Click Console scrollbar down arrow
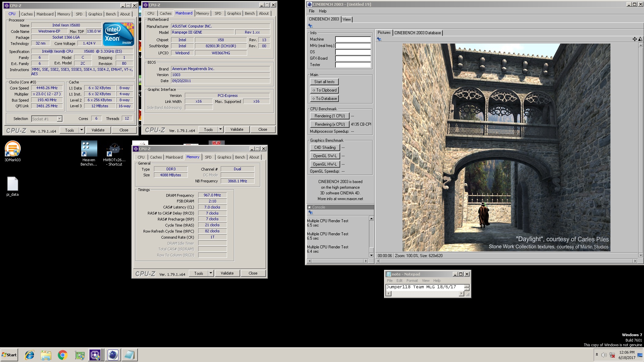This screenshot has height=362, width=644. 371,255
